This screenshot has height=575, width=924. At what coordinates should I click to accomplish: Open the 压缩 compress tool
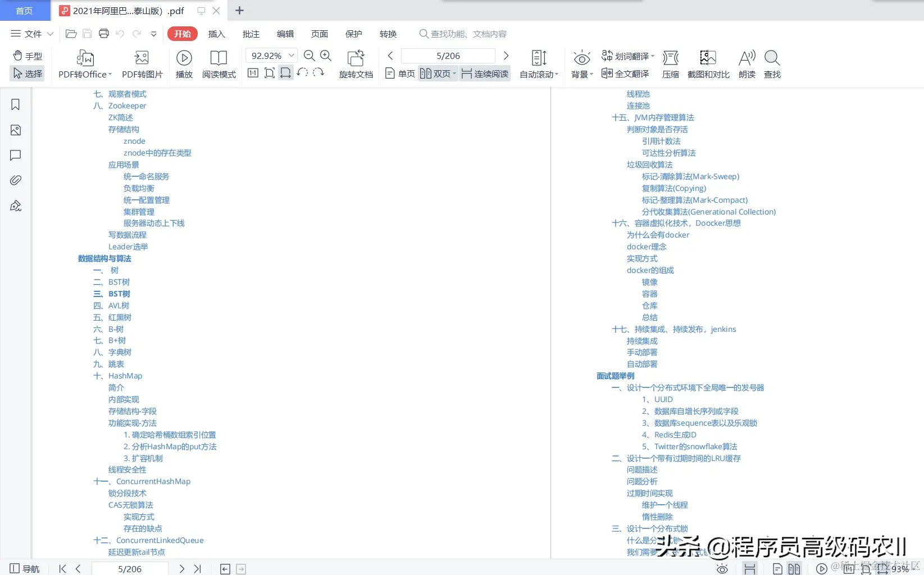[x=670, y=63]
